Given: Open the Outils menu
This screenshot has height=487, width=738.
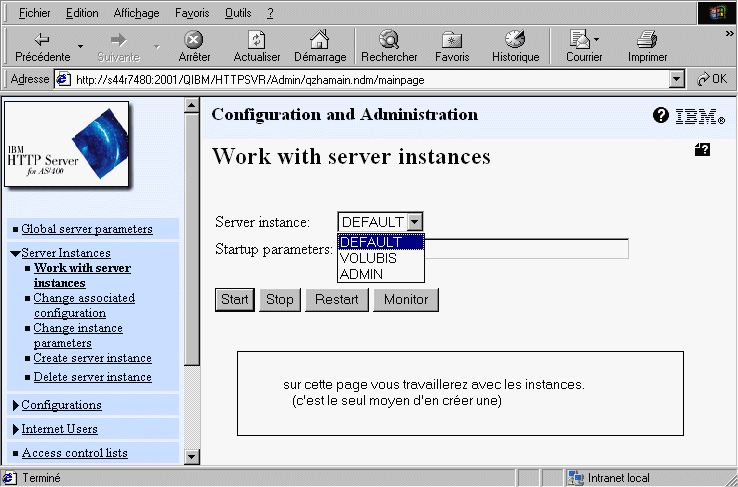Looking at the screenshot, I should pos(238,13).
